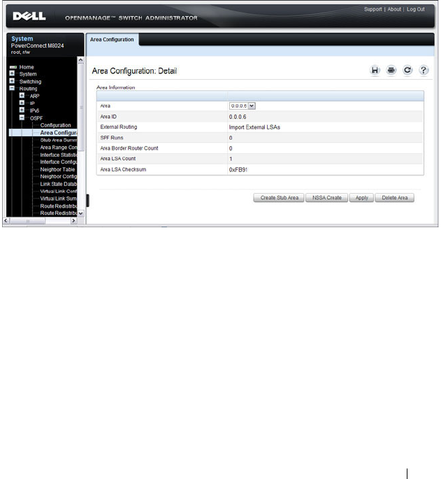Open the Area dropdown showing 0.0.0.6
Screen dimensions: 448x479
point(242,106)
